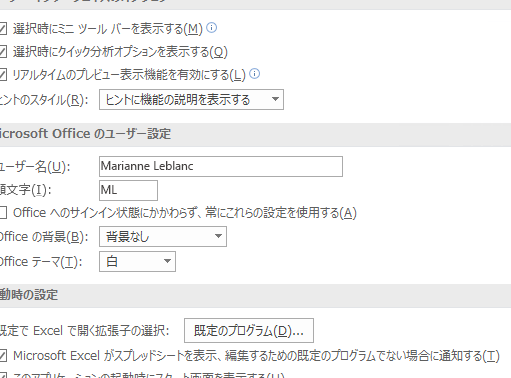Click the ヒントのスタイル(R) label

click(x=44, y=100)
